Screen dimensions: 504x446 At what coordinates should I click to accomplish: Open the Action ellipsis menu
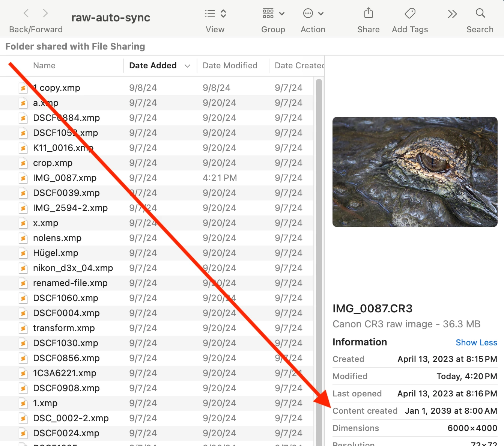pyautogui.click(x=308, y=14)
